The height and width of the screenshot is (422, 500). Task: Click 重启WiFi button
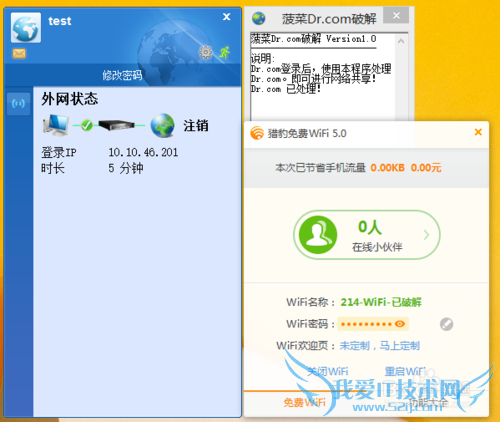click(x=405, y=371)
